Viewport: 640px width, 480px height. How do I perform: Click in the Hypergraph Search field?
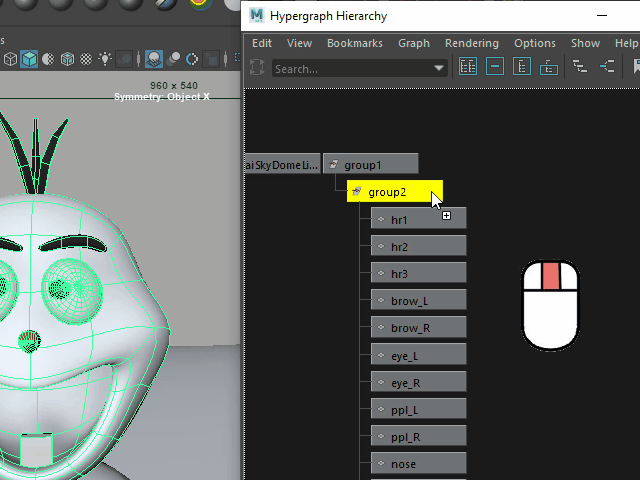click(350, 69)
